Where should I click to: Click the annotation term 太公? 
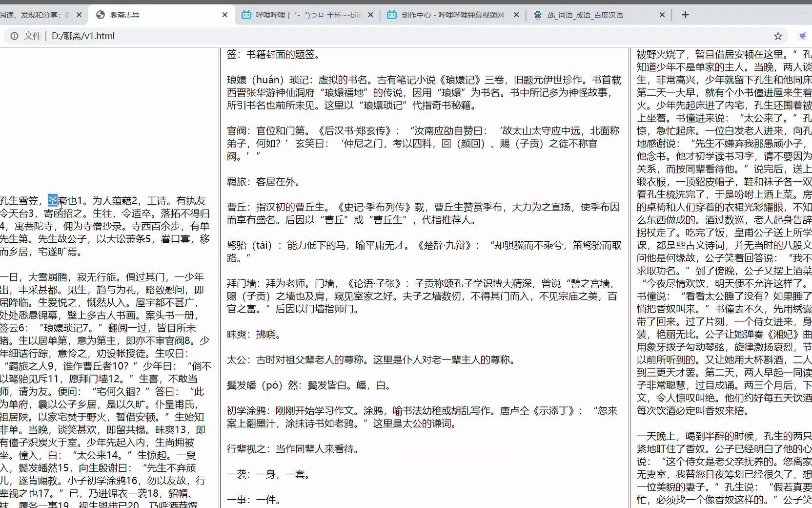click(x=237, y=360)
